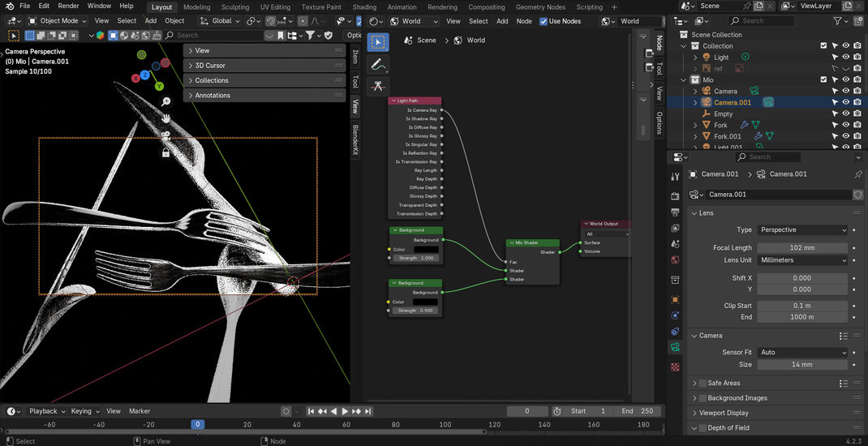Click the viewport pan hand gizmo
Screen dimensions: 868x446
pos(165,118)
